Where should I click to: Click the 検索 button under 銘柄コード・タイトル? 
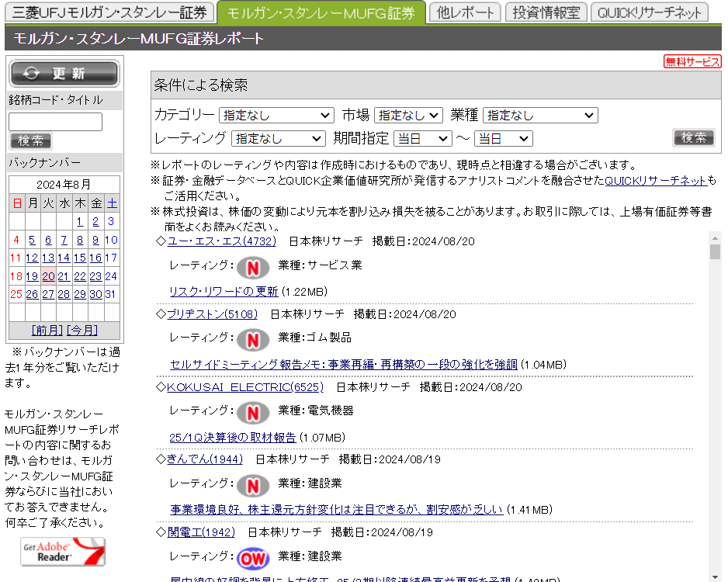(x=30, y=140)
